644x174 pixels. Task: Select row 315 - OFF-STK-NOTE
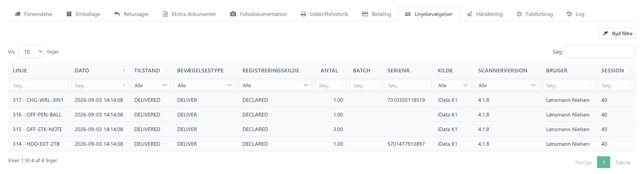[x=322, y=129]
